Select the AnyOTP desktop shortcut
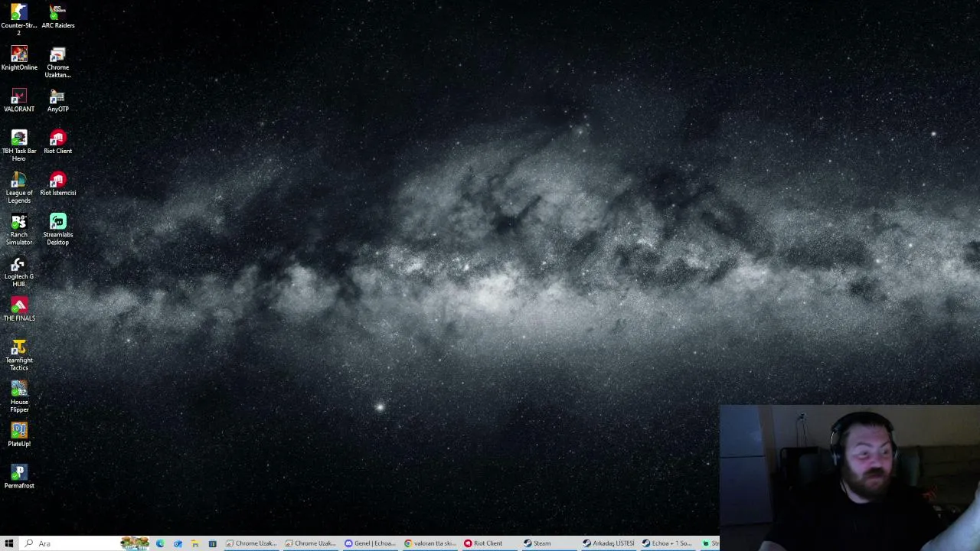 click(58, 100)
